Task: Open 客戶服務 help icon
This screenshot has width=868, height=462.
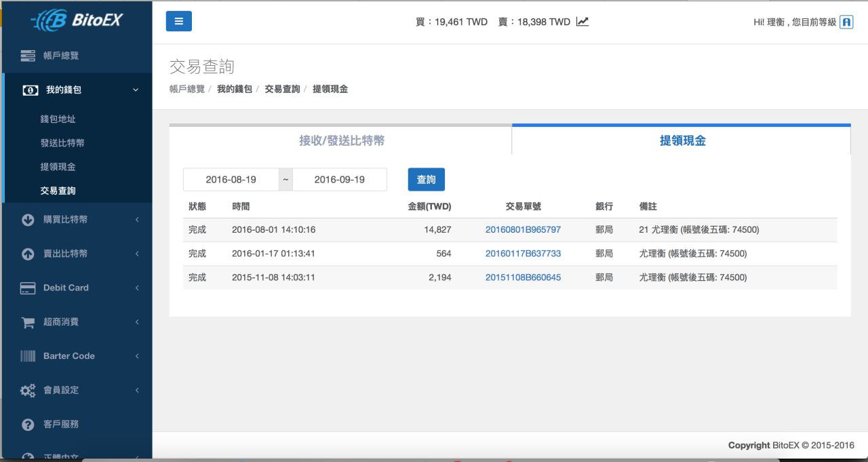Action: tap(28, 425)
